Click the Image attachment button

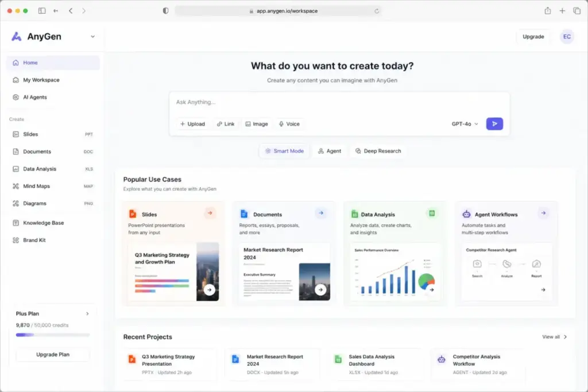[x=257, y=124]
